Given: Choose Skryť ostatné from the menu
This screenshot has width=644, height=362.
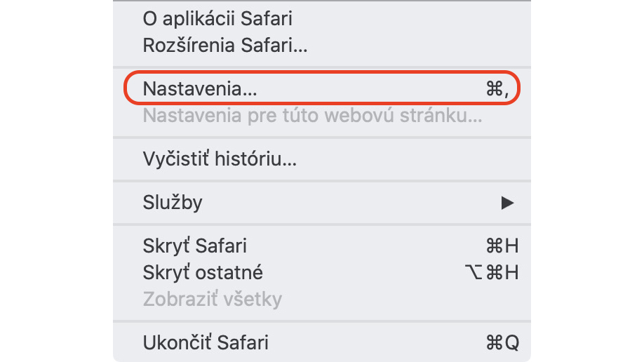Looking at the screenshot, I should [321, 272].
